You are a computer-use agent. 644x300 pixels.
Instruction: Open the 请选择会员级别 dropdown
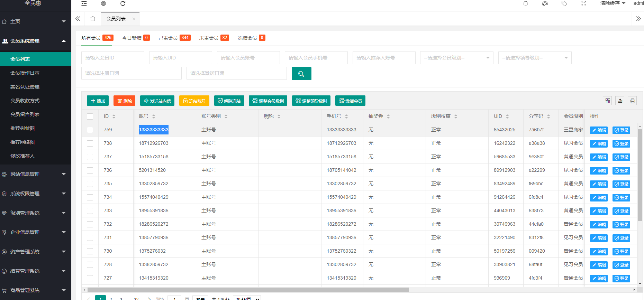(x=456, y=58)
